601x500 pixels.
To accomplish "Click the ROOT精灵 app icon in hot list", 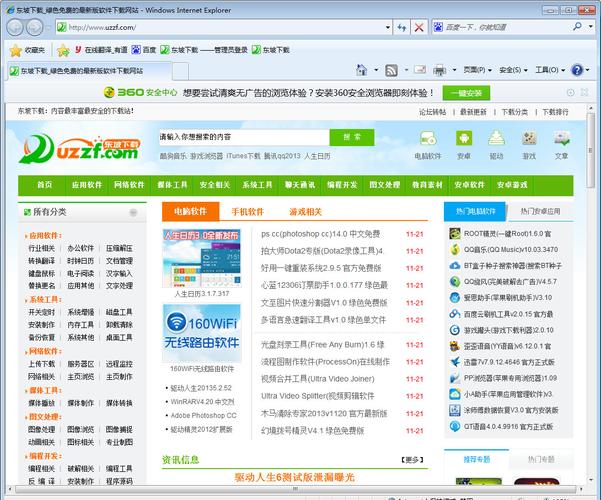I will tap(455, 234).
